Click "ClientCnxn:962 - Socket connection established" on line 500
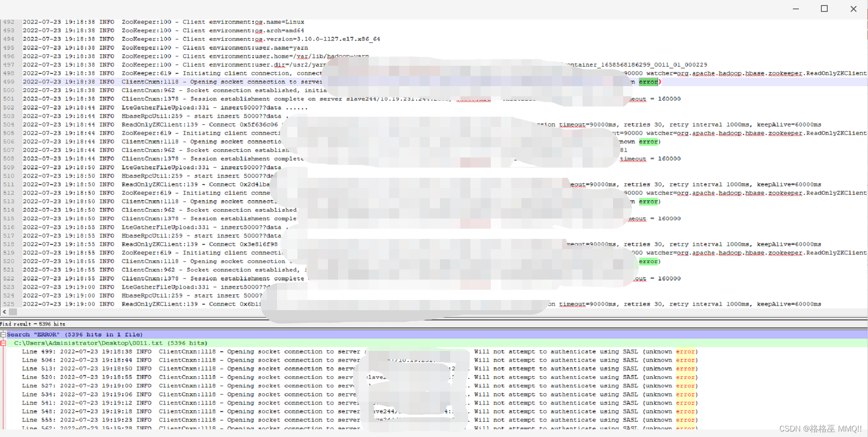 210,90
